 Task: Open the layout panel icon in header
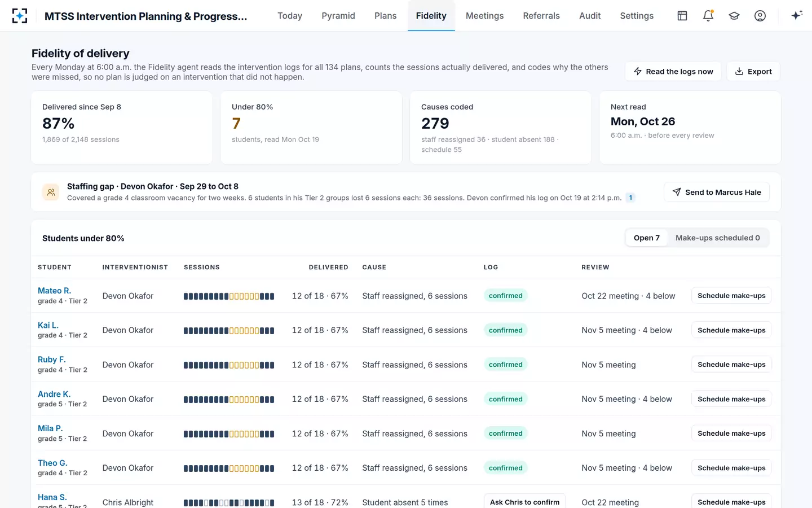[x=682, y=16]
